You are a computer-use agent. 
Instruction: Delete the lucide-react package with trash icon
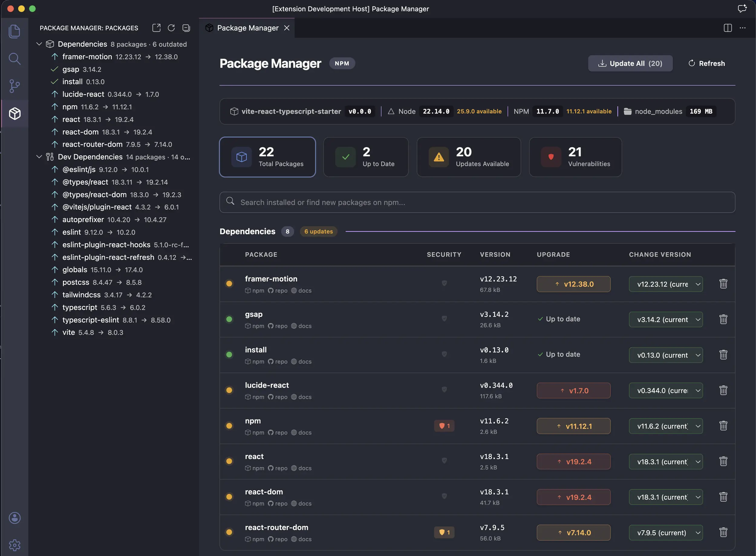click(723, 390)
